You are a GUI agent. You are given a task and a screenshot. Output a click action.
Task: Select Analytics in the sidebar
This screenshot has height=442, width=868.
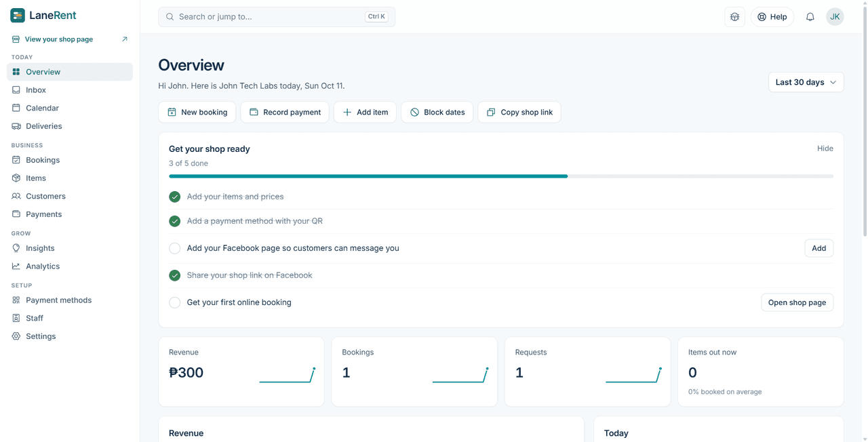click(70, 266)
